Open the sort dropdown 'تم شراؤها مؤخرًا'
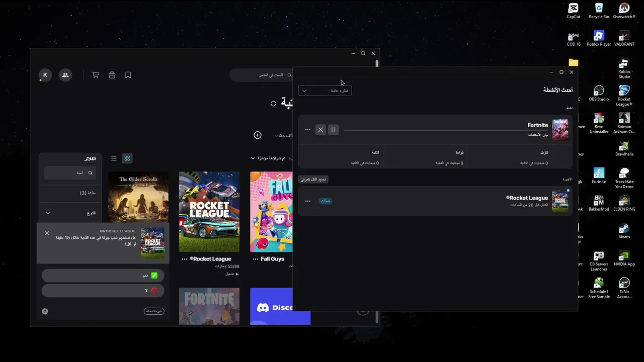Image resolution: width=644 pixels, height=362 pixels. [268, 158]
